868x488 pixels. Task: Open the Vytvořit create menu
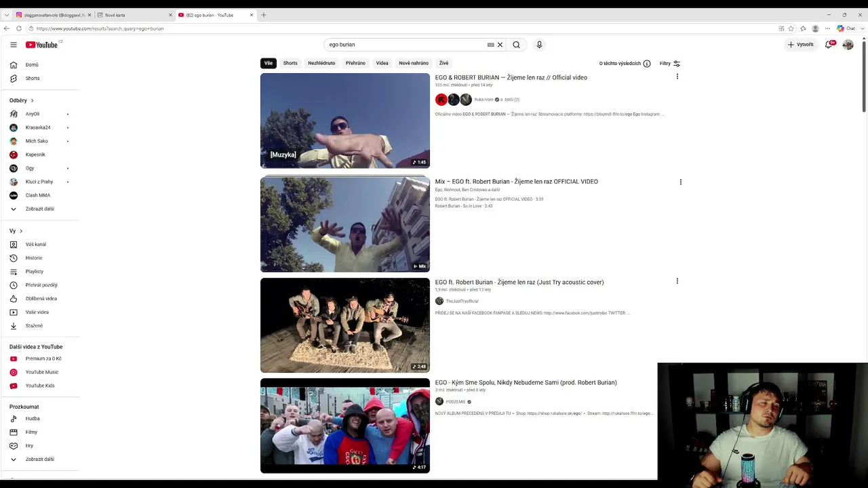[801, 45]
